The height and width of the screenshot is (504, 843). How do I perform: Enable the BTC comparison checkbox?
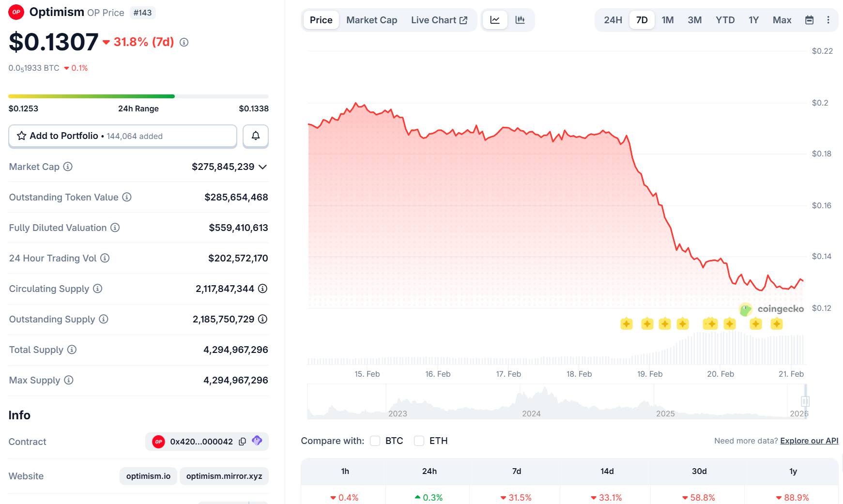click(x=375, y=441)
